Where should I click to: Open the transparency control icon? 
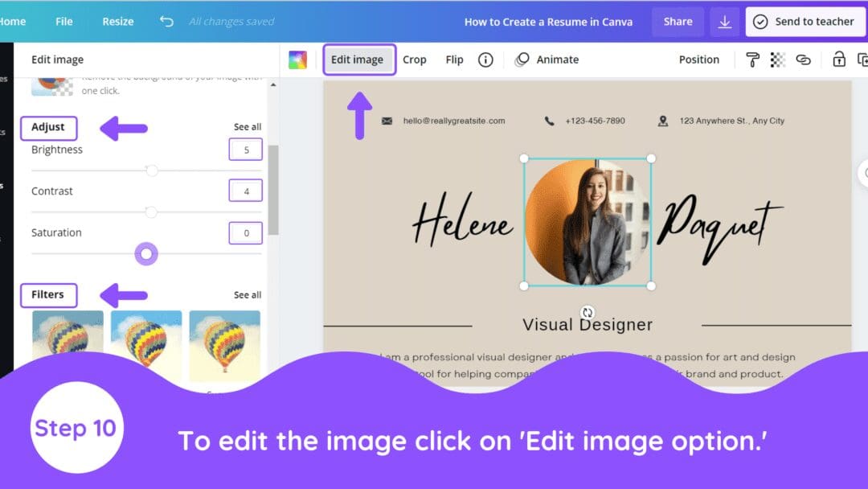[776, 59]
